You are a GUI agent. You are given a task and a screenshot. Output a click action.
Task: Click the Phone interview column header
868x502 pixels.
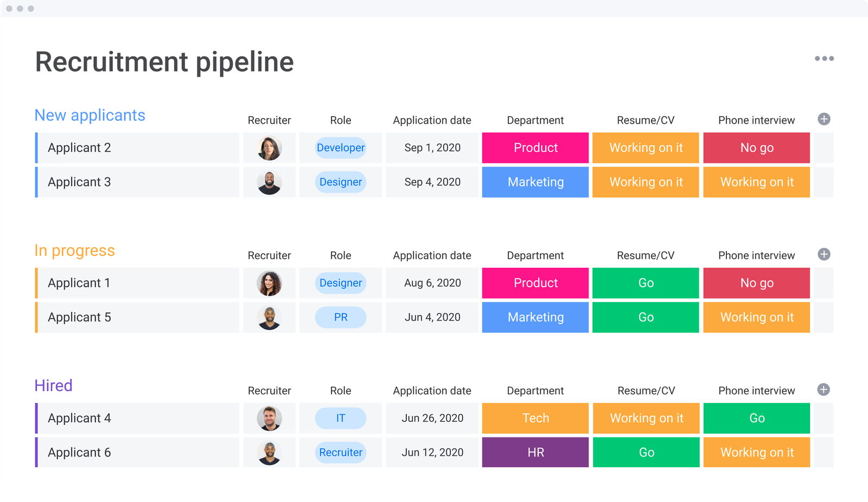[756, 120]
